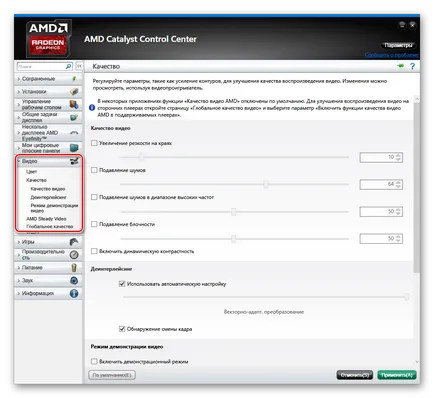Viewport: 434px width, 398px height.
Task: Click the Управление рабочим столом icon
Action: point(74,104)
